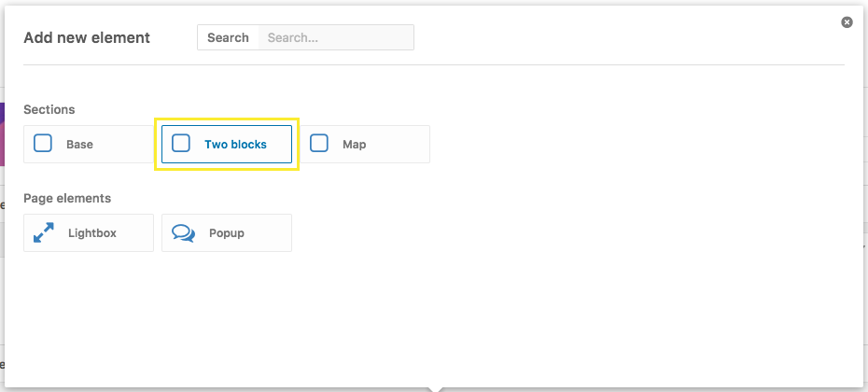
Task: Click the background page at right edge
Action: pyautogui.click(x=865, y=194)
